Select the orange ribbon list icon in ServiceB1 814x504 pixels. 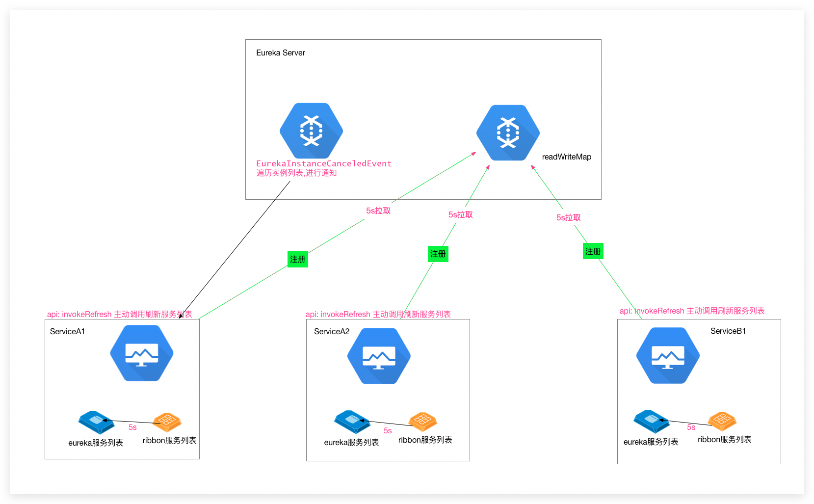point(722,421)
